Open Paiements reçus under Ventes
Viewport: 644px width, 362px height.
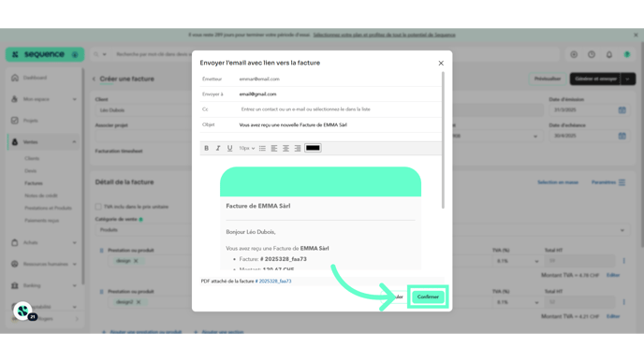click(42, 221)
